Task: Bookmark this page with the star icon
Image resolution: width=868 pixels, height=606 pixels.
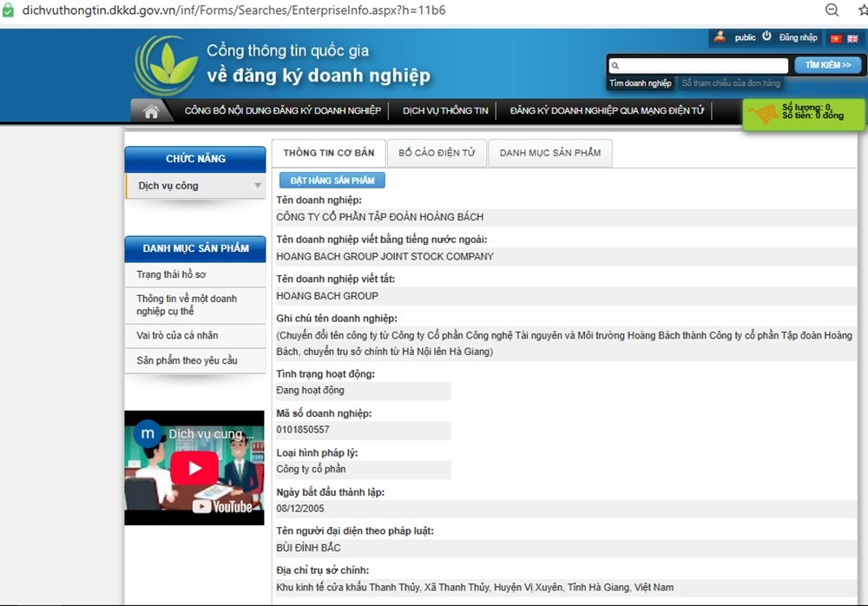Action: click(x=862, y=10)
